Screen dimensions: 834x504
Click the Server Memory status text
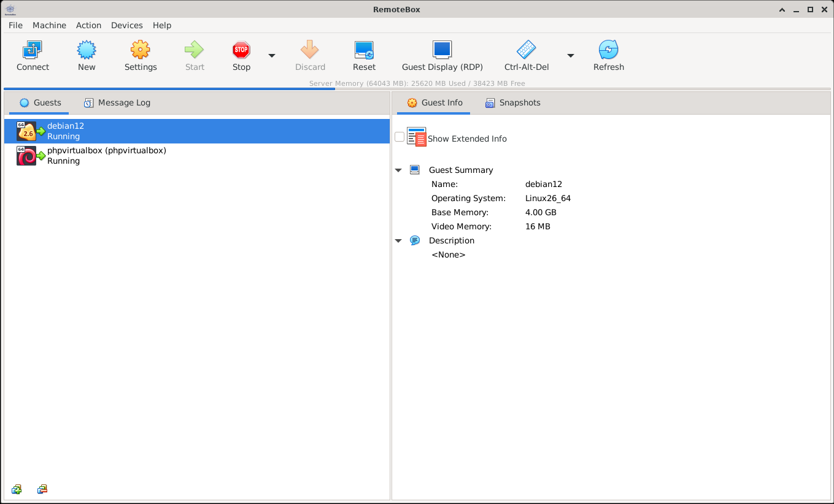tap(417, 83)
